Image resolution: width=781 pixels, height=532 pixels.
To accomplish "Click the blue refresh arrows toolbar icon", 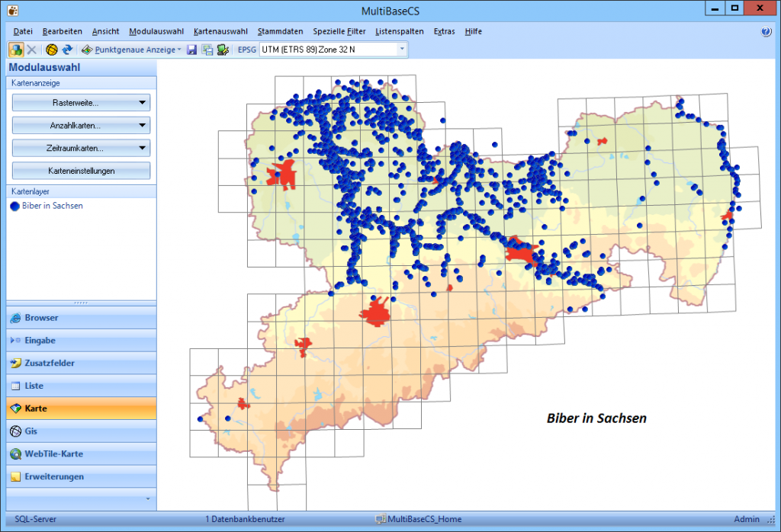I will (67, 50).
